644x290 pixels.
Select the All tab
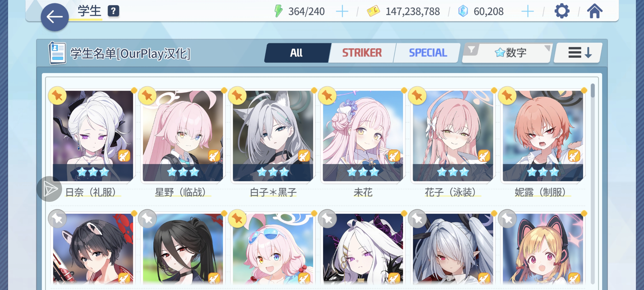coord(296,53)
